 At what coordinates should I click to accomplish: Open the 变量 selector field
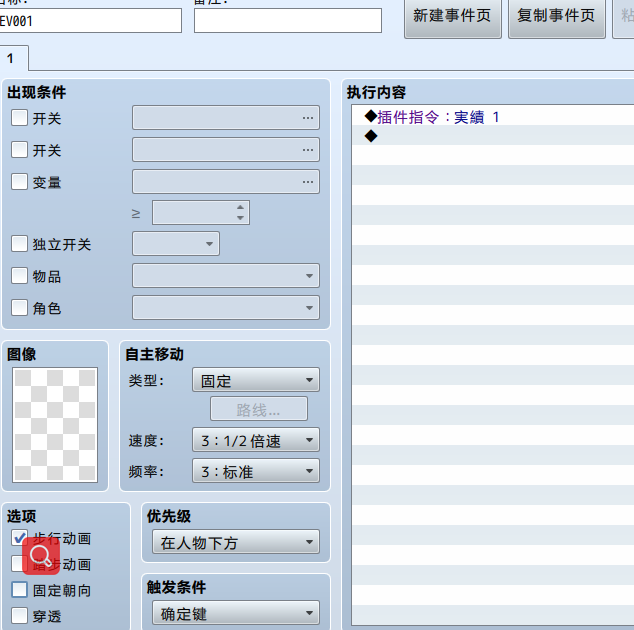226,182
